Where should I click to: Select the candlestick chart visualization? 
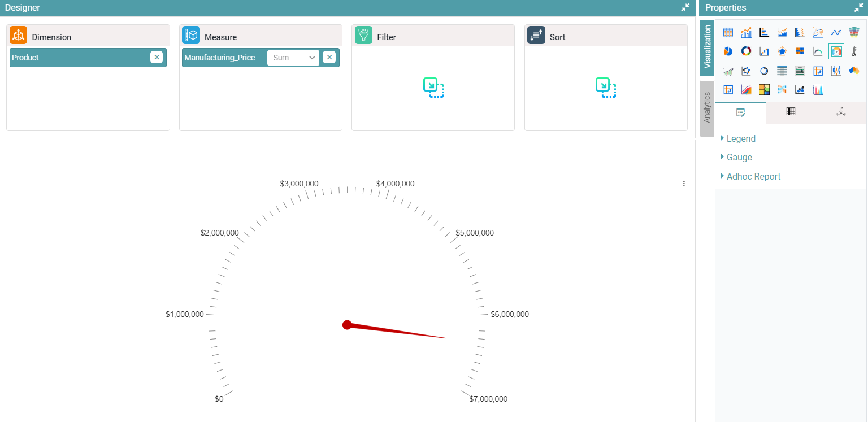[x=836, y=71]
